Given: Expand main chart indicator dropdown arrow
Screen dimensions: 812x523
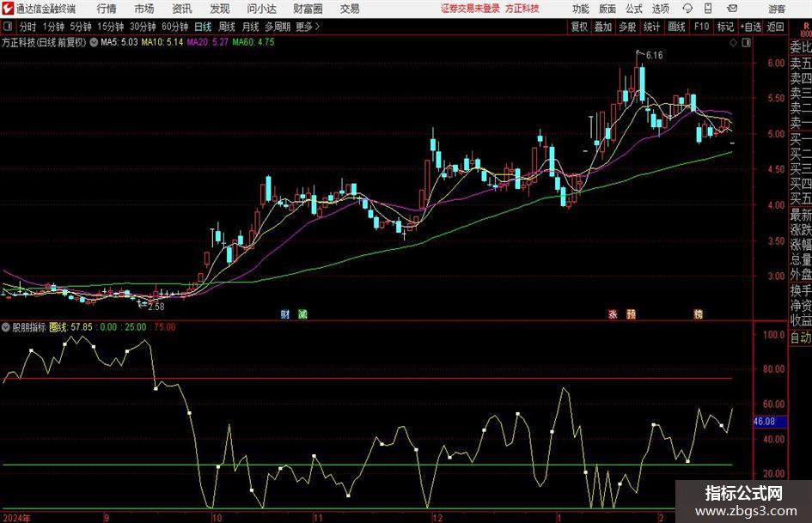Looking at the screenshot, I should (x=94, y=42).
